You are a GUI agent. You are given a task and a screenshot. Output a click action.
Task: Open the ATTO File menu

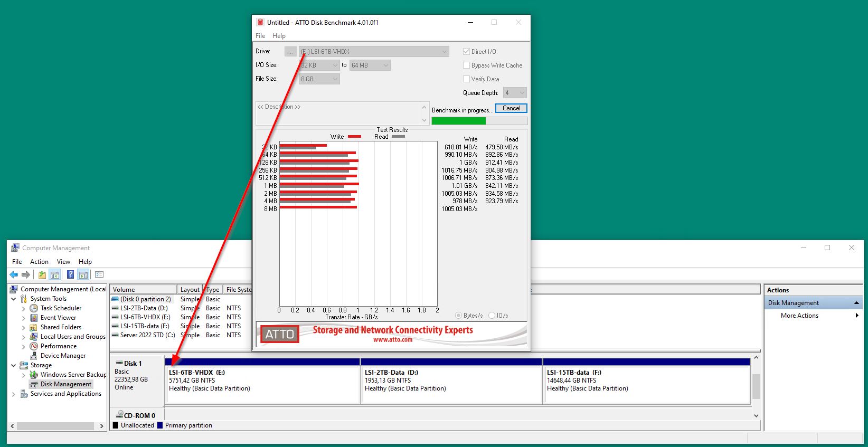click(x=260, y=36)
